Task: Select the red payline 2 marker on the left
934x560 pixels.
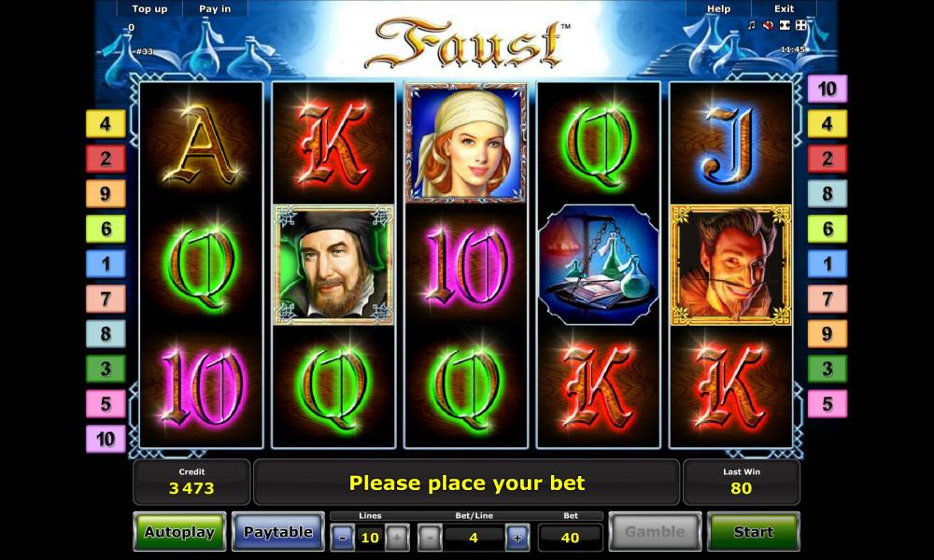Action: pyautogui.click(x=106, y=159)
